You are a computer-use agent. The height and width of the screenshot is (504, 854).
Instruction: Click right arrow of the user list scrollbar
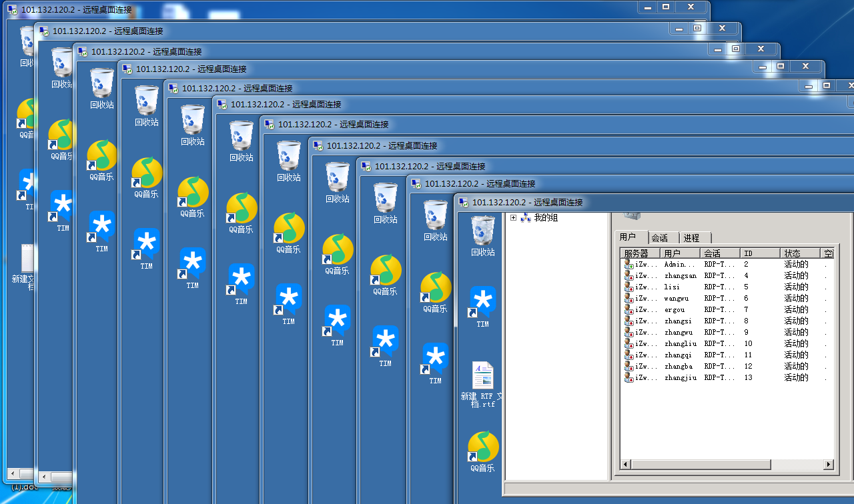point(829,464)
